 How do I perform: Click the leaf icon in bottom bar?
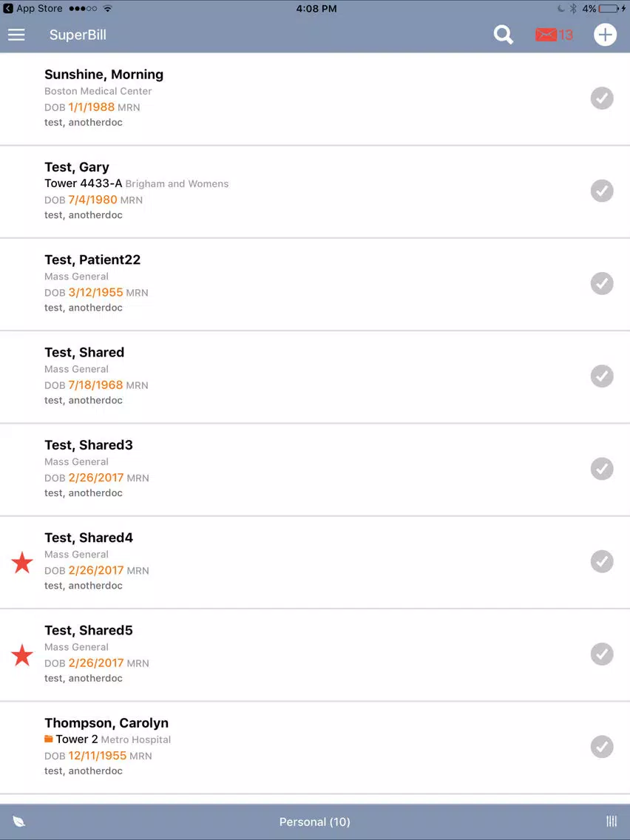pos(18,822)
